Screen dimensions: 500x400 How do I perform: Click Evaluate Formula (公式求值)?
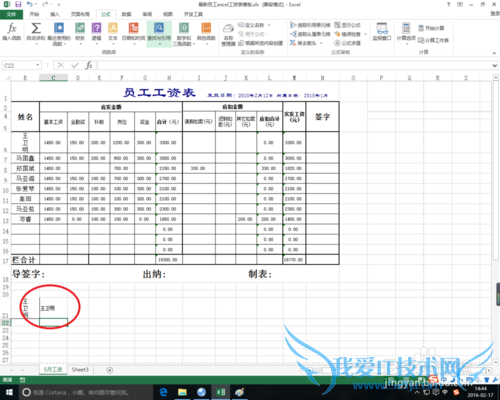click(x=348, y=43)
